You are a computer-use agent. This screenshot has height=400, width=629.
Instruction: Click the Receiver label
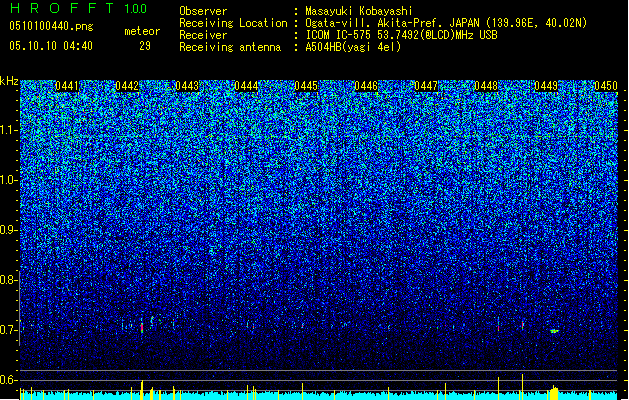(203, 35)
